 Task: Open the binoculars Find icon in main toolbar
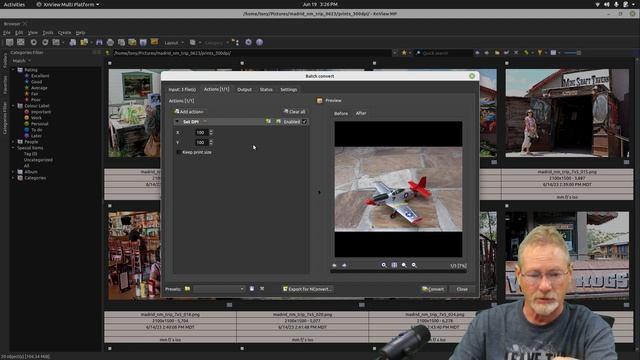click(x=99, y=42)
